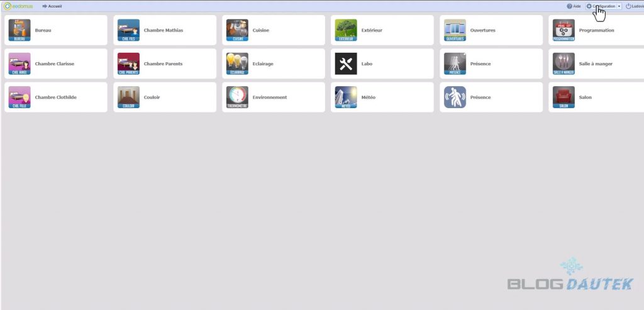Click the Cuisine kitchen icon
Screen dimensions: 644x310
(237, 30)
